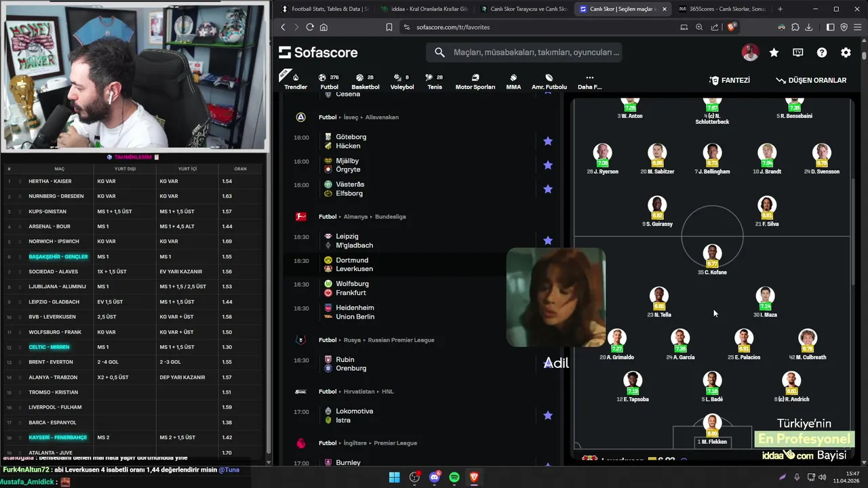Open the Windows Start menu

point(394,477)
